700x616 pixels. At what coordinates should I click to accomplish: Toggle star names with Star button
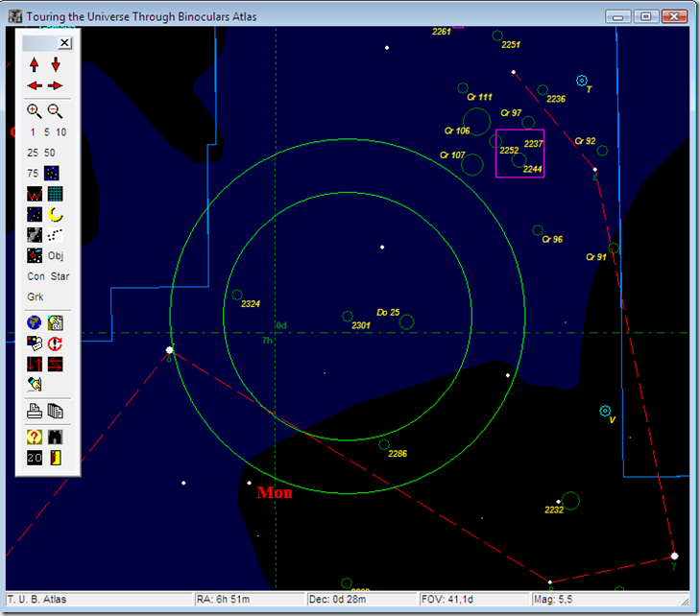pyautogui.click(x=60, y=276)
